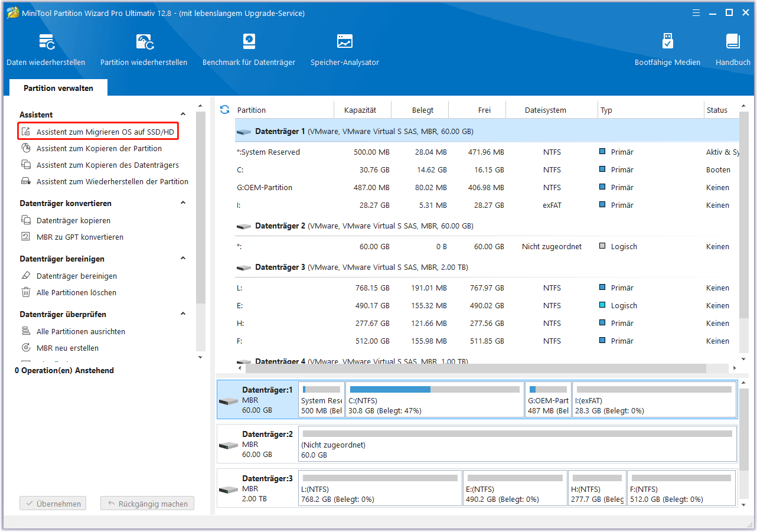757x532 pixels.
Task: Select System Reserved block in disk map
Action: 322,400
